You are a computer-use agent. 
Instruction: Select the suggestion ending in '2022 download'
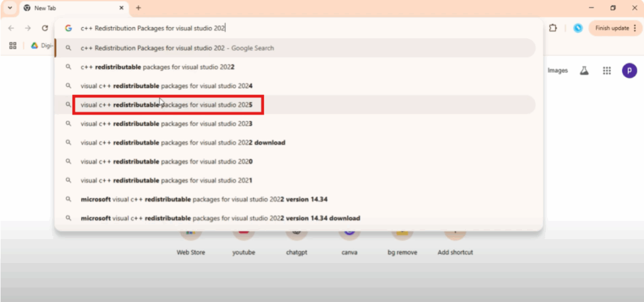[x=296, y=143]
